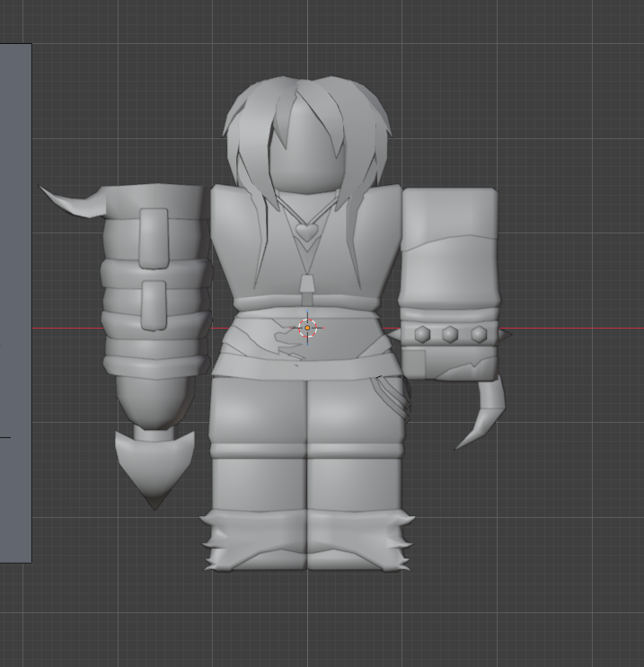Click the arrowhead tip below the armored arm
Screen dimensions: 644x667
(154, 468)
